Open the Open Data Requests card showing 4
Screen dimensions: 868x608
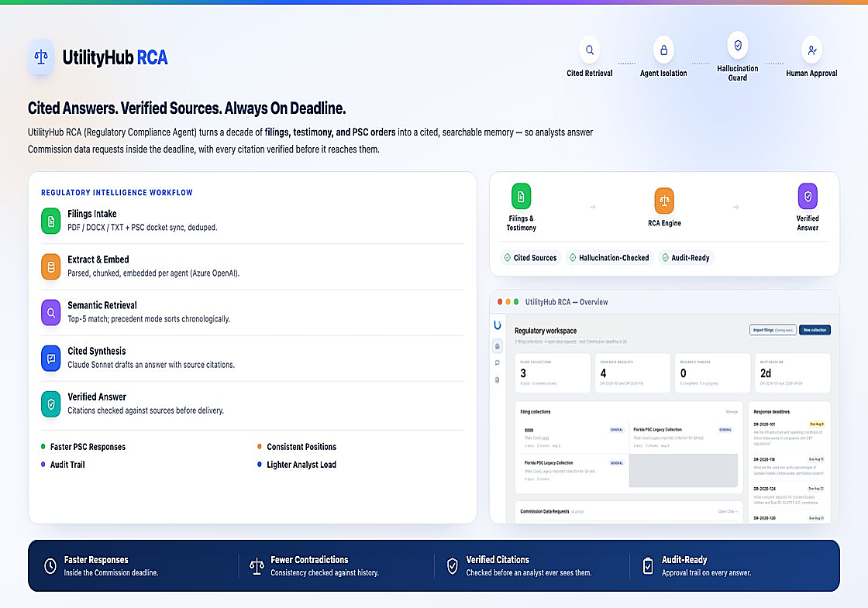(x=632, y=373)
